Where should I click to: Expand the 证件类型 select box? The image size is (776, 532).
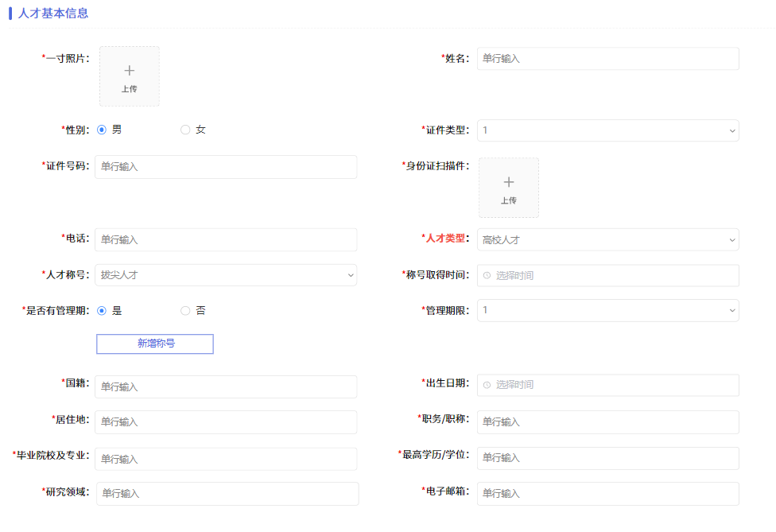[x=607, y=130]
